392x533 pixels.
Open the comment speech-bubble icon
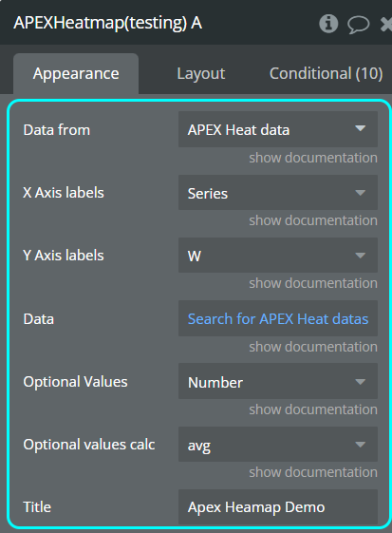click(x=359, y=25)
